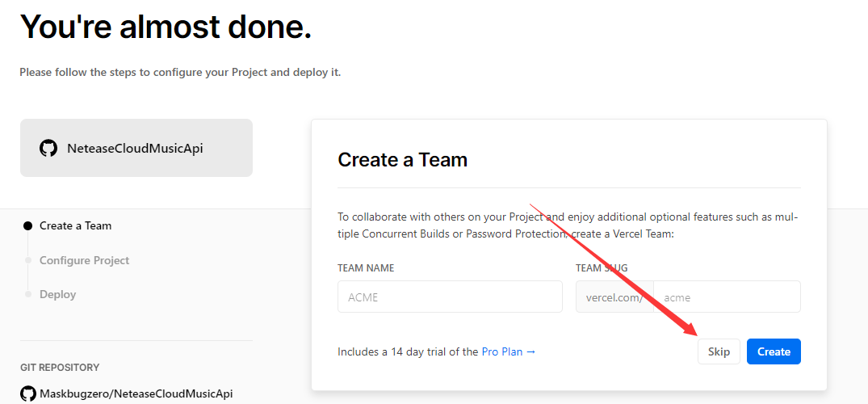Click the blue Create button
The height and width of the screenshot is (404, 868).
pyautogui.click(x=774, y=351)
